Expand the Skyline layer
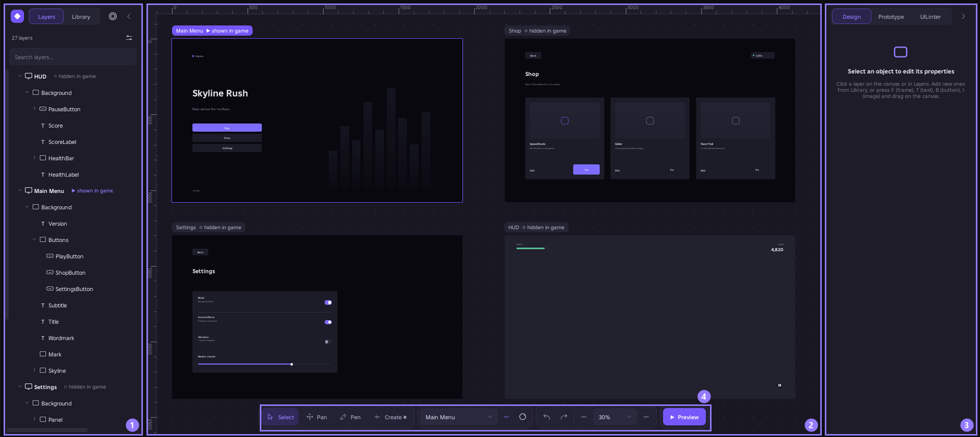The image size is (980, 437). [x=34, y=370]
